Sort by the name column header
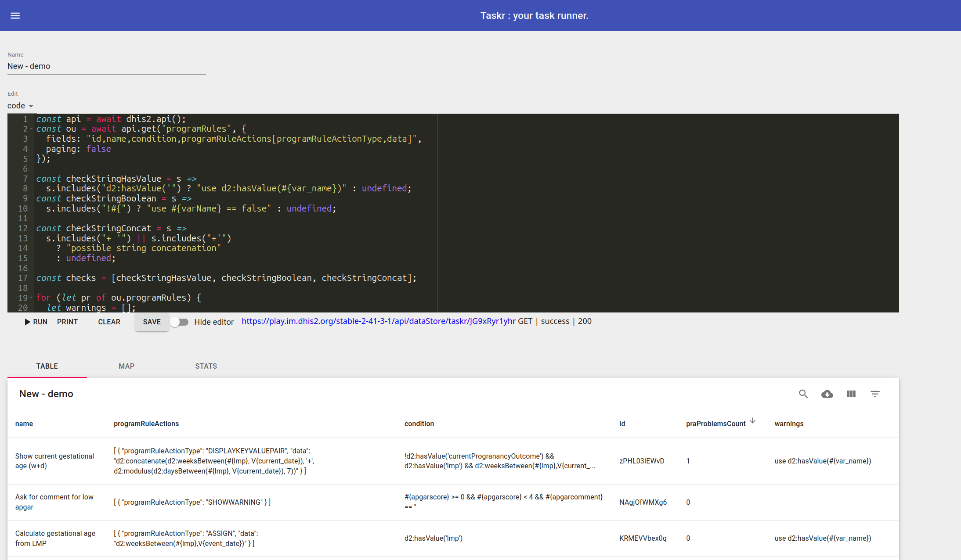The height and width of the screenshot is (560, 961). (x=24, y=424)
